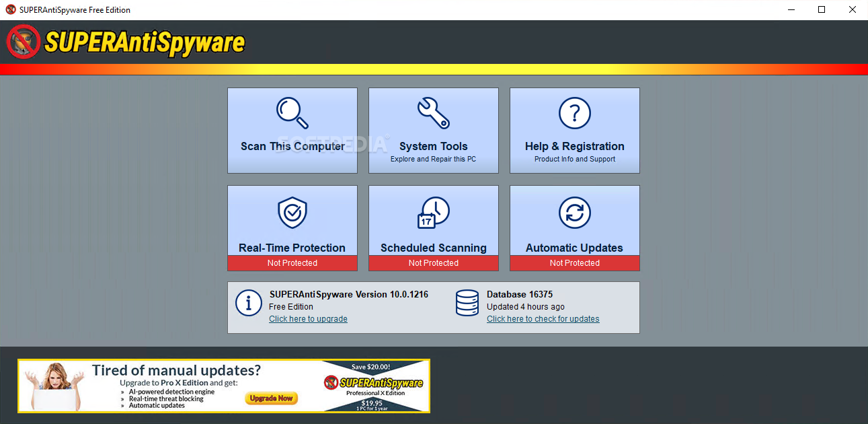868x424 pixels.
Task: Click the 'Click here to upgrade' link
Action: (308, 319)
